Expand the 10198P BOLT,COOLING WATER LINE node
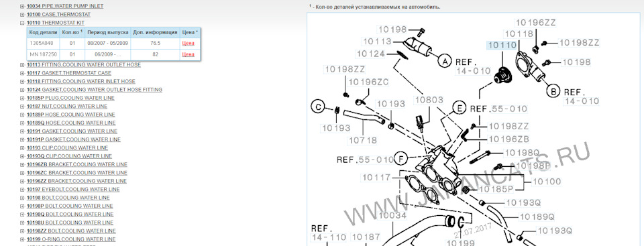This screenshot has width=644, height=246. (22, 206)
